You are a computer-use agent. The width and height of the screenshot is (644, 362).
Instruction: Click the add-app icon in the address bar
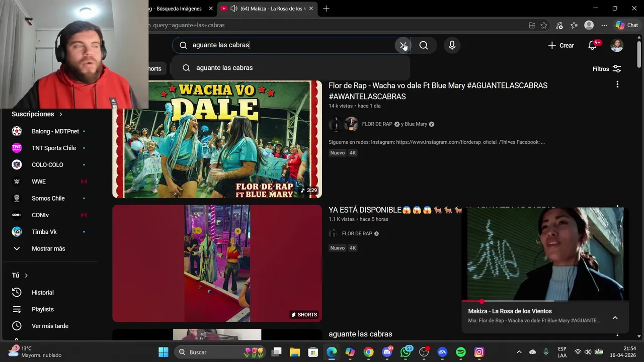coord(532,25)
